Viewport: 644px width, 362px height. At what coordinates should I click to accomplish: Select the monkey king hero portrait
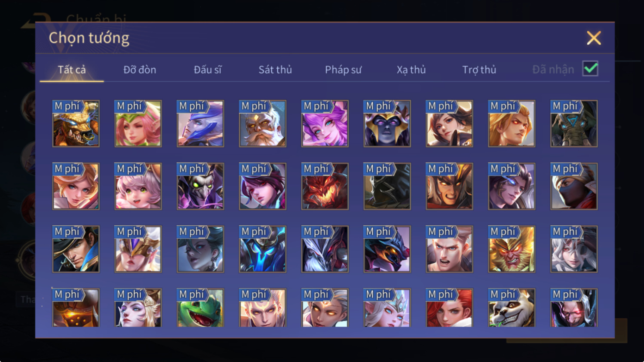(512, 249)
